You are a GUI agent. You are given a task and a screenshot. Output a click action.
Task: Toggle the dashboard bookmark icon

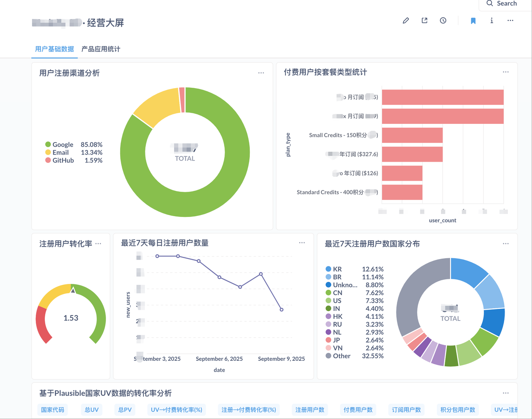click(473, 21)
